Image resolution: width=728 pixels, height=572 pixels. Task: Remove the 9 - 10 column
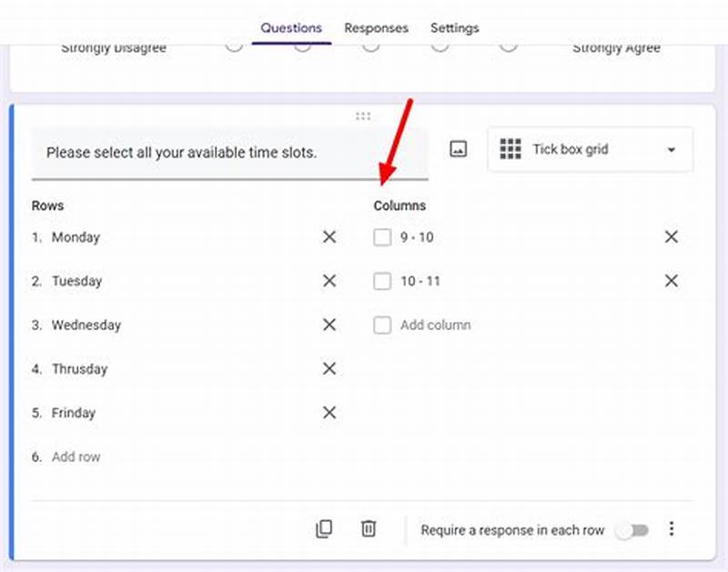coord(671,236)
